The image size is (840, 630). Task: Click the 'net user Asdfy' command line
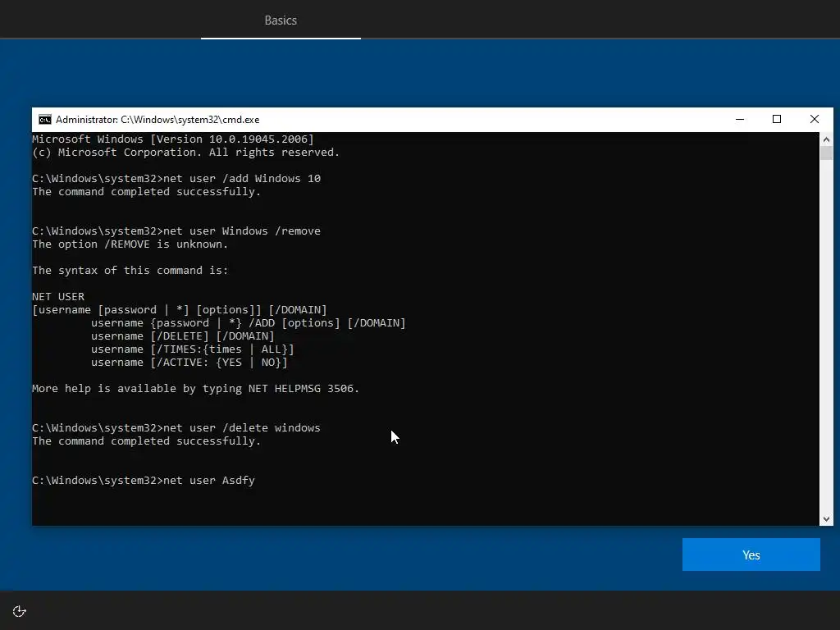tap(143, 480)
